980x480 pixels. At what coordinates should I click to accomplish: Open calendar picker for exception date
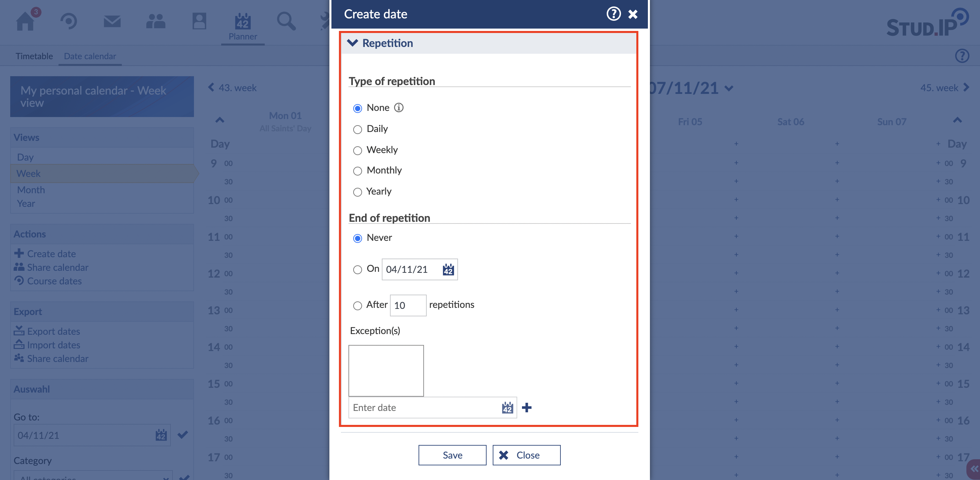507,408
